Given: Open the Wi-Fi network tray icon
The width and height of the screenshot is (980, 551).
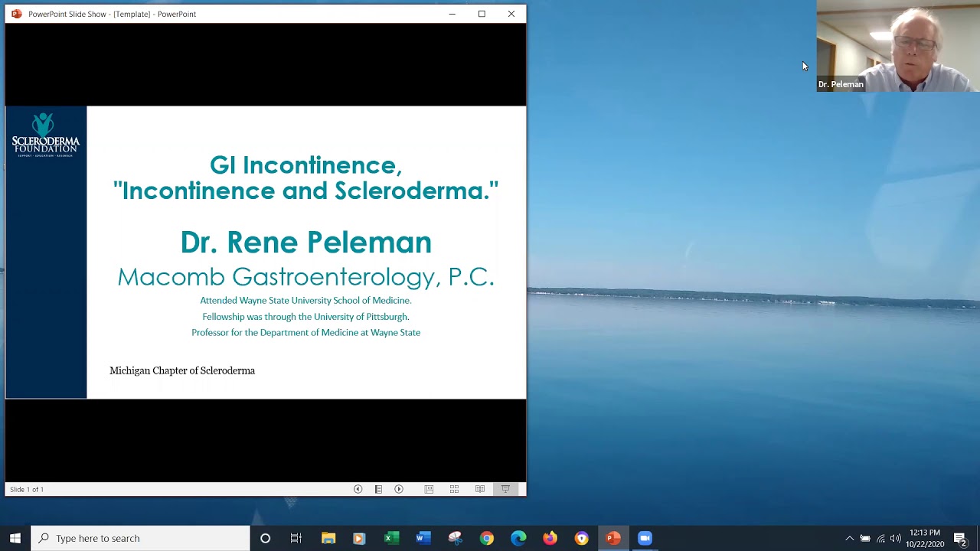Looking at the screenshot, I should 880,538.
